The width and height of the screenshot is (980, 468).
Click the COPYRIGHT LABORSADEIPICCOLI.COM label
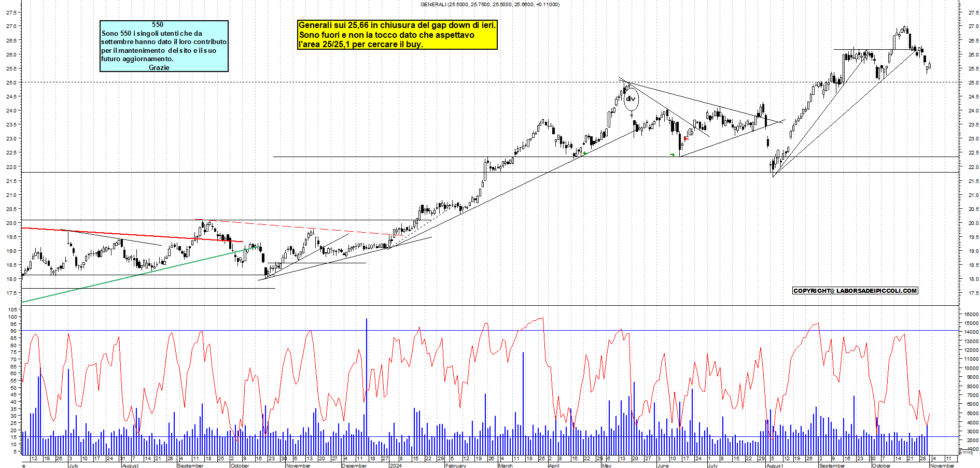click(x=855, y=291)
